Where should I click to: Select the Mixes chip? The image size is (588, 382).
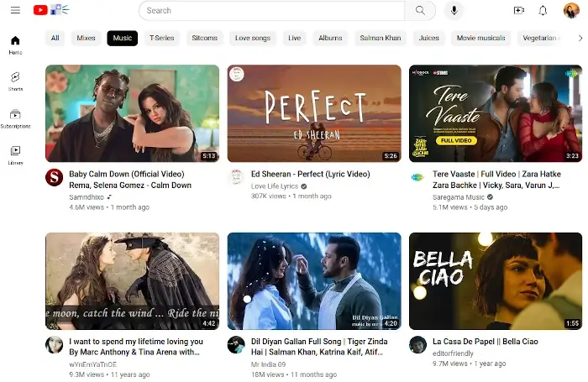(86, 38)
